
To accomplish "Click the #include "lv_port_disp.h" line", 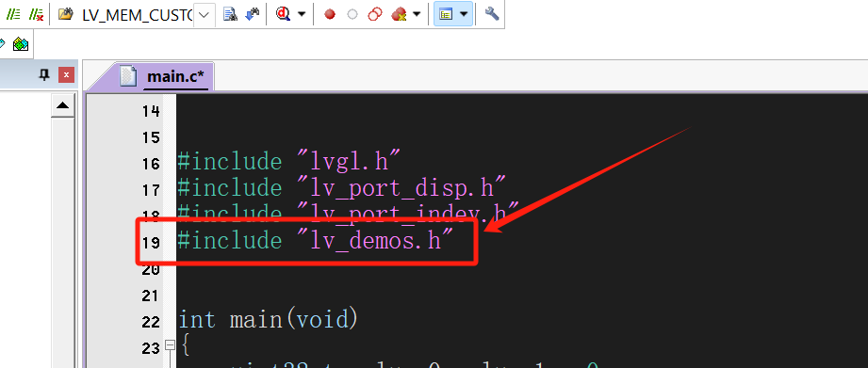I will tap(342, 187).
